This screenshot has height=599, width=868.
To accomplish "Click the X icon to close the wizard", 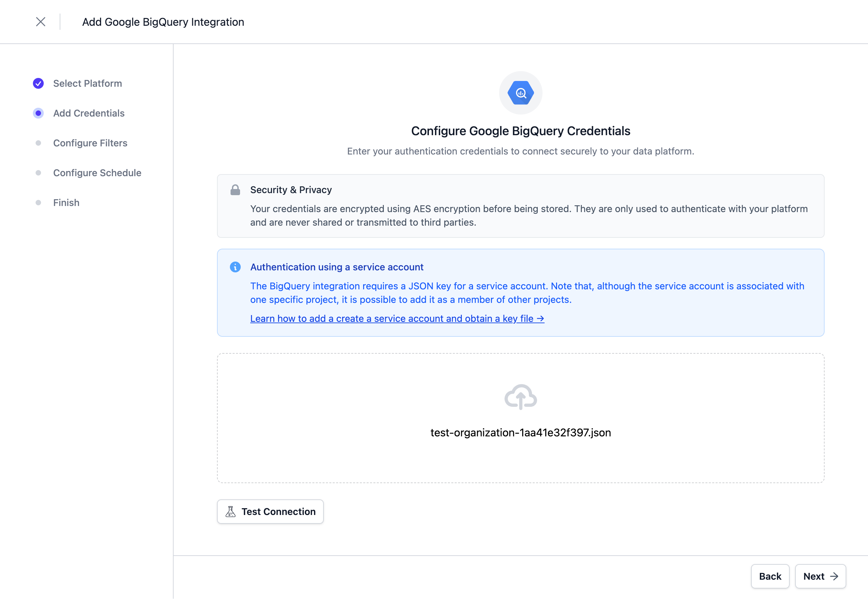I will coord(41,22).
